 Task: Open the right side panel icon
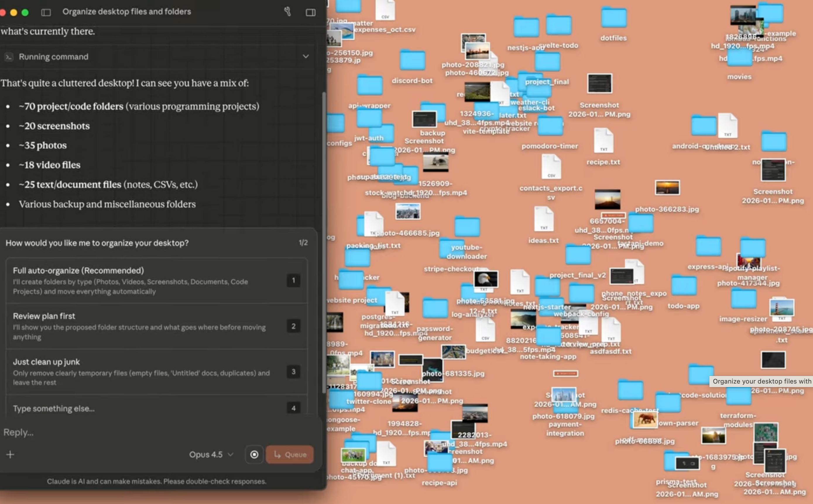pos(310,12)
